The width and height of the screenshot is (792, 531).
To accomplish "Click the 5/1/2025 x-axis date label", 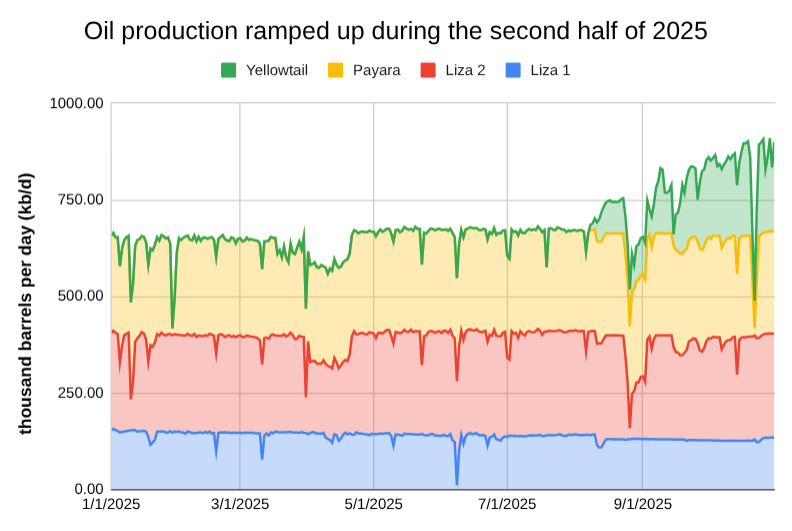I will click(x=373, y=504).
